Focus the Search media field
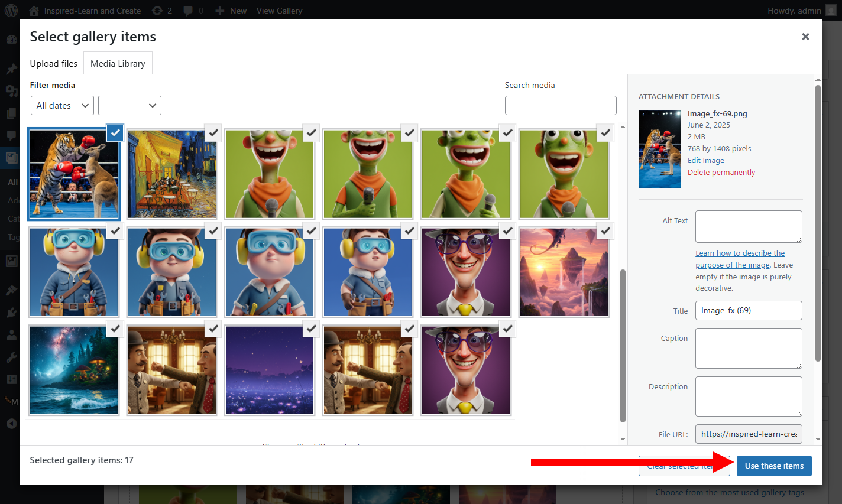 (x=561, y=105)
